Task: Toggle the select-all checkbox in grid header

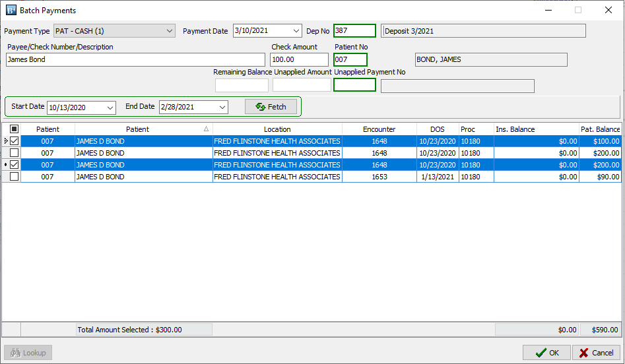Action: tap(14, 129)
